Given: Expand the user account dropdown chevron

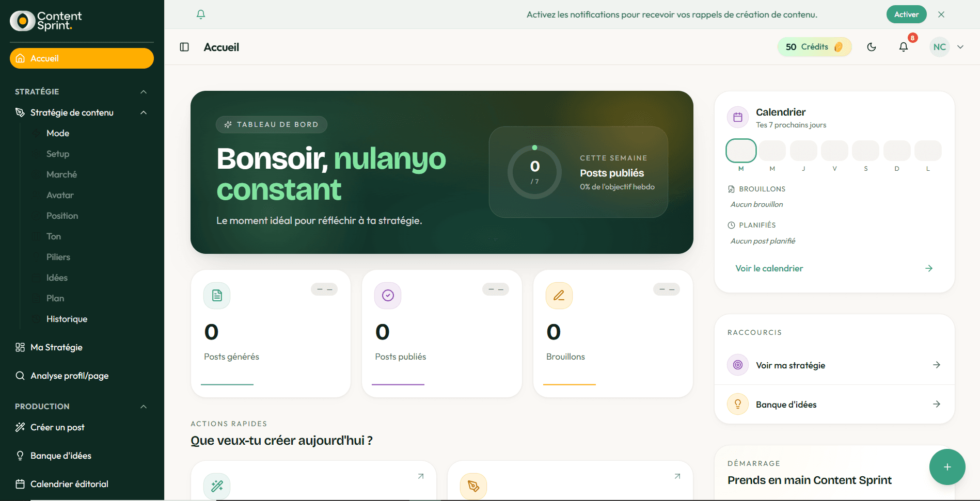Looking at the screenshot, I should click(960, 47).
